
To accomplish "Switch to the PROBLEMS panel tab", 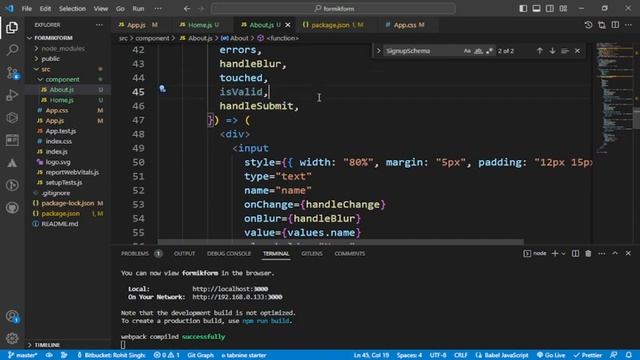I will 135,253.
